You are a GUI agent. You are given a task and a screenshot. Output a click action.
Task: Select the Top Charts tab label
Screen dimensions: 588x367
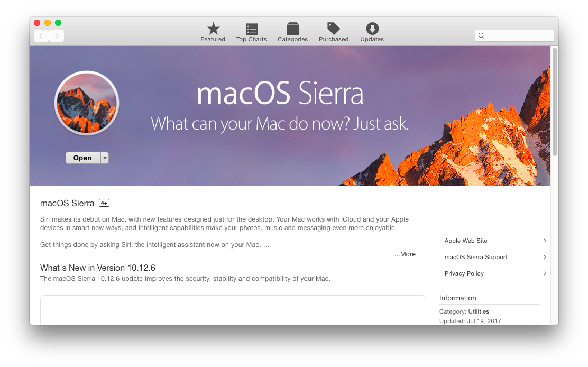click(251, 39)
